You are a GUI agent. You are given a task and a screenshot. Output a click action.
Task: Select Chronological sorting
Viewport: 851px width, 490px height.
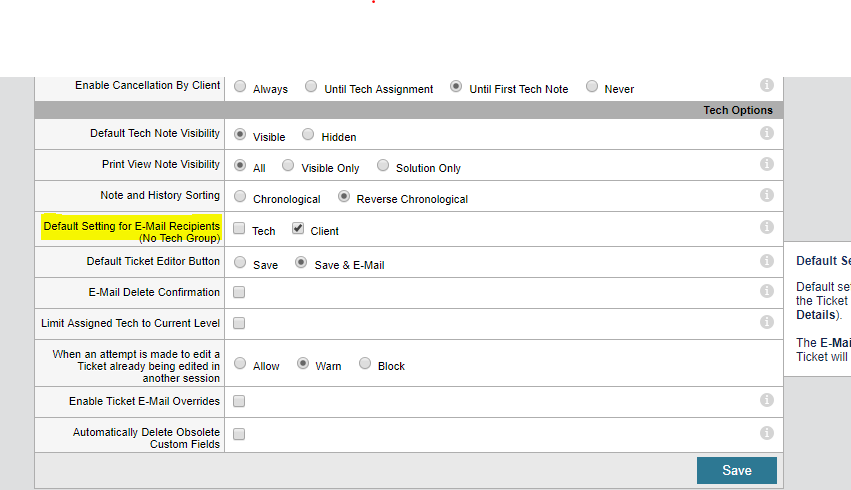coord(240,196)
